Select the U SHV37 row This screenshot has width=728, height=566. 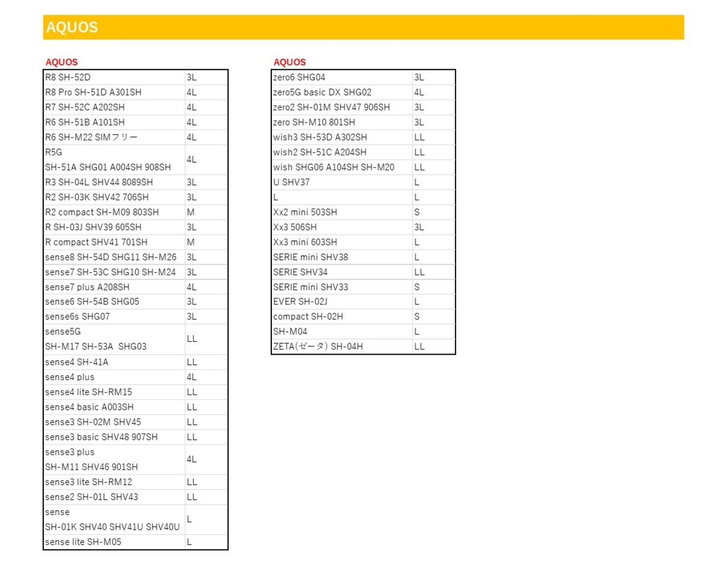coord(363,182)
